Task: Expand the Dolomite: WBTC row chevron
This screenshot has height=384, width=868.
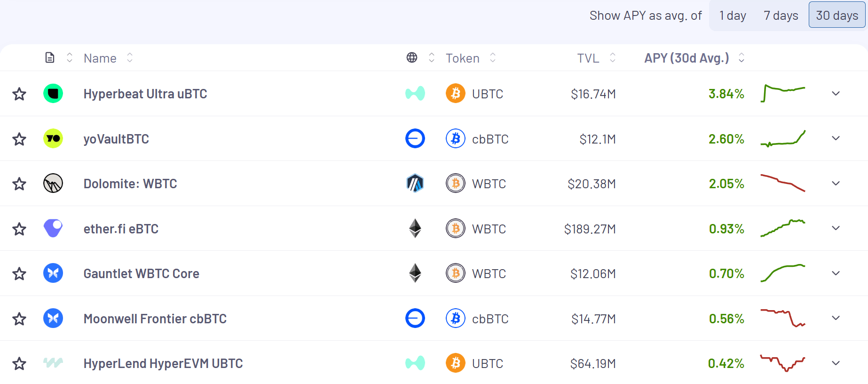Action: click(x=836, y=183)
